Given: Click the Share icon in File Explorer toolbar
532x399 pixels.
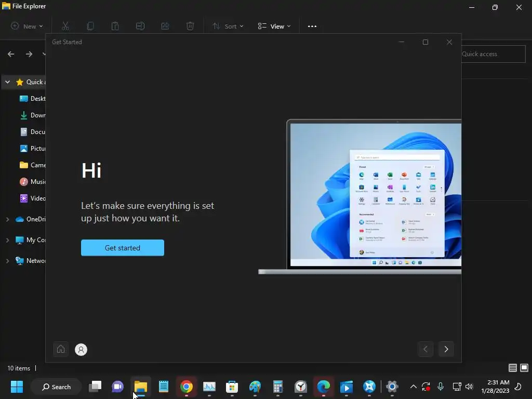Looking at the screenshot, I should click(165, 26).
